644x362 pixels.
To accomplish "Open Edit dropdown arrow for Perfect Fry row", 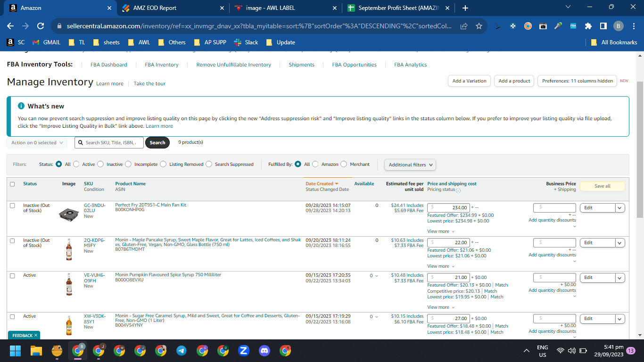I will click(620, 208).
